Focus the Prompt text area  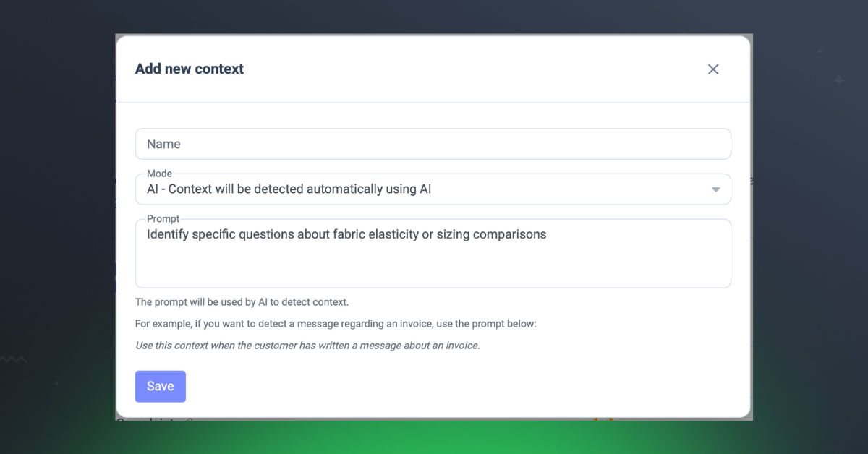coord(433,254)
